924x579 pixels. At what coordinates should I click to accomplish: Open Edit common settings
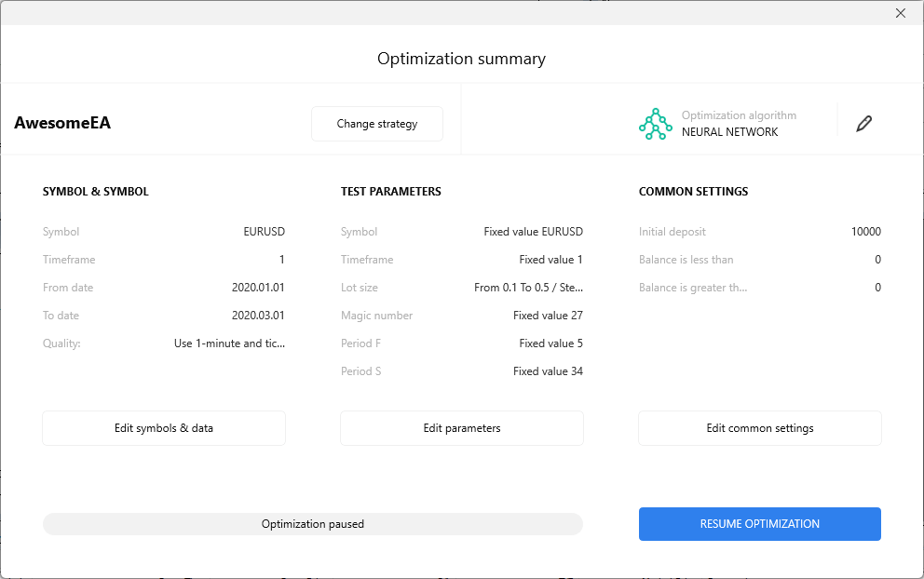(x=759, y=428)
